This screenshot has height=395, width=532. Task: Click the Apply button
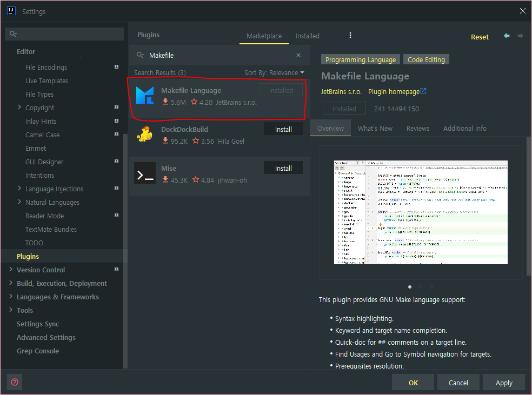click(x=504, y=383)
